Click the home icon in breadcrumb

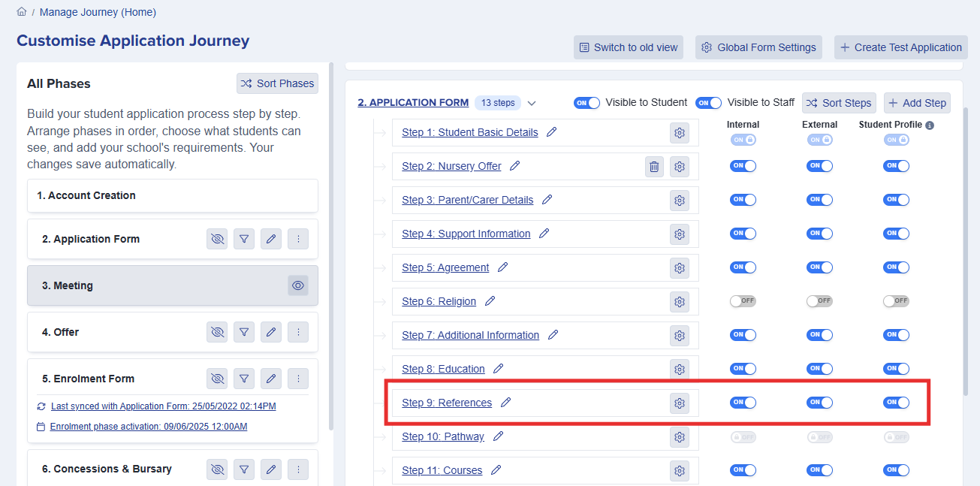pyautogui.click(x=22, y=12)
